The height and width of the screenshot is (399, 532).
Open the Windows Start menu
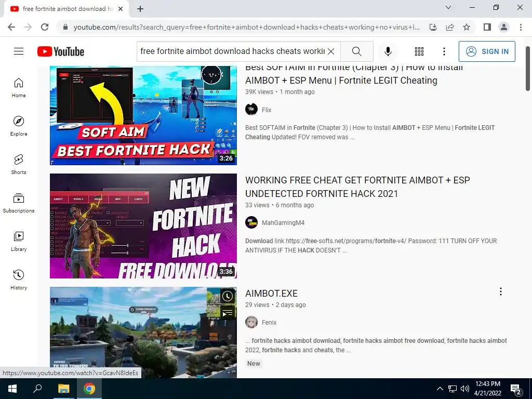tap(12, 389)
